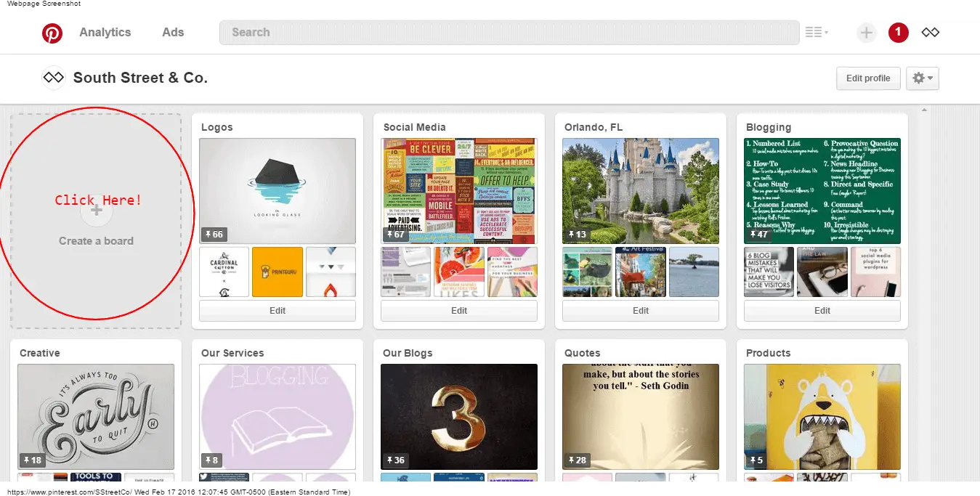Click the 66 pins count on Logos
Screen dimensions: 980x496
tap(213, 234)
